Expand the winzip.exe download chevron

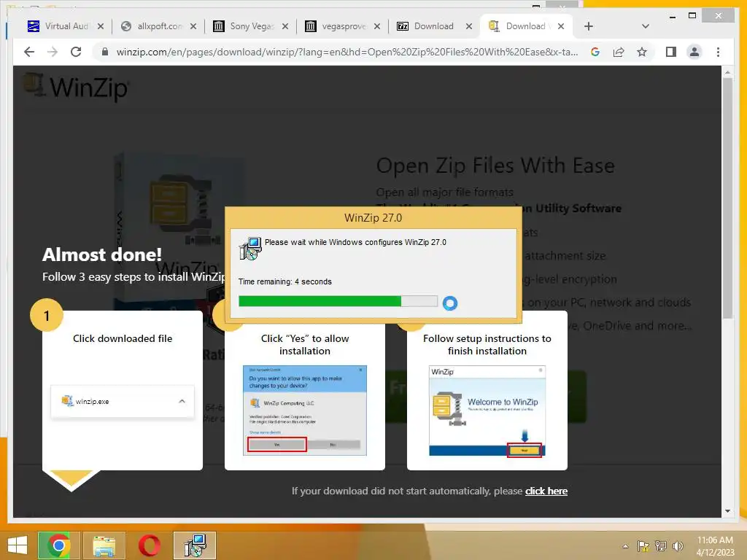click(182, 402)
